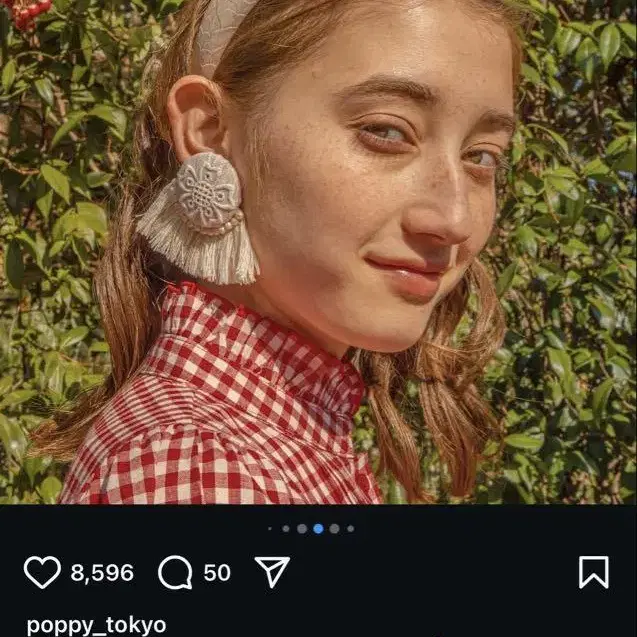Share the post with the paper plane icon
The width and height of the screenshot is (637, 637).
[272, 572]
